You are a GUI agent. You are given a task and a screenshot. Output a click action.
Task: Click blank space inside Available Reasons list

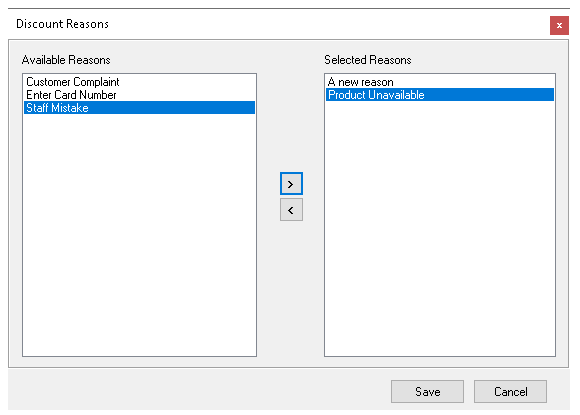pyautogui.click(x=139, y=233)
